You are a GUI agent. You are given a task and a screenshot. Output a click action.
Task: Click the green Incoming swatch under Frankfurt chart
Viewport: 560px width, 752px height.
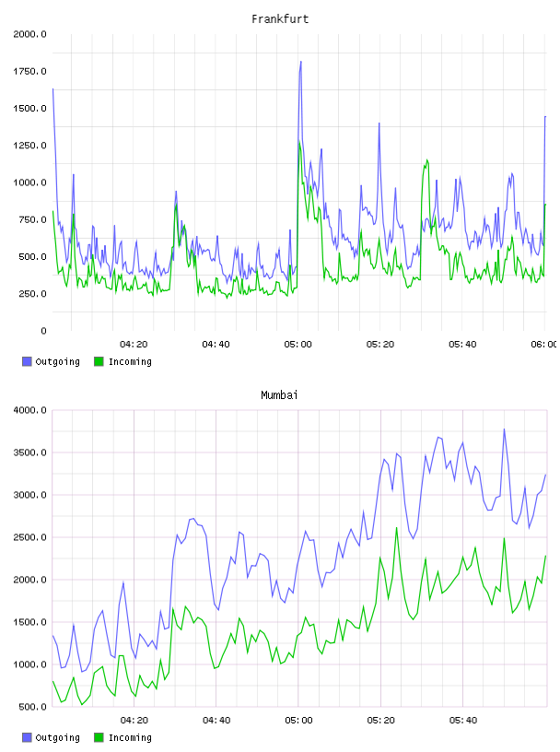coord(99,361)
